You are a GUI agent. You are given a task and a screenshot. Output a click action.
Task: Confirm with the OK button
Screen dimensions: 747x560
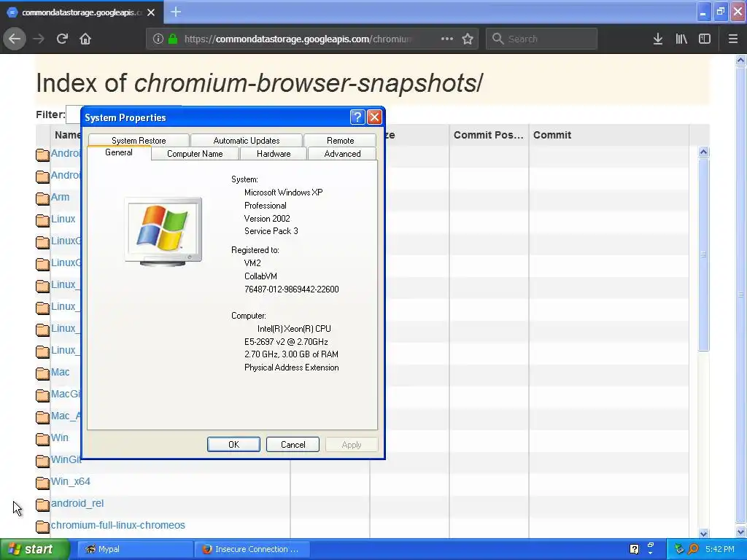(234, 444)
